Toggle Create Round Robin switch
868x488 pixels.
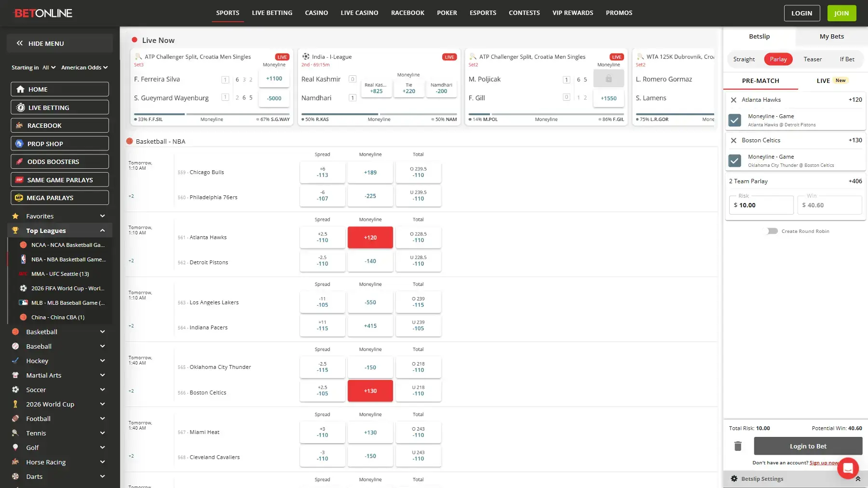[x=773, y=231]
